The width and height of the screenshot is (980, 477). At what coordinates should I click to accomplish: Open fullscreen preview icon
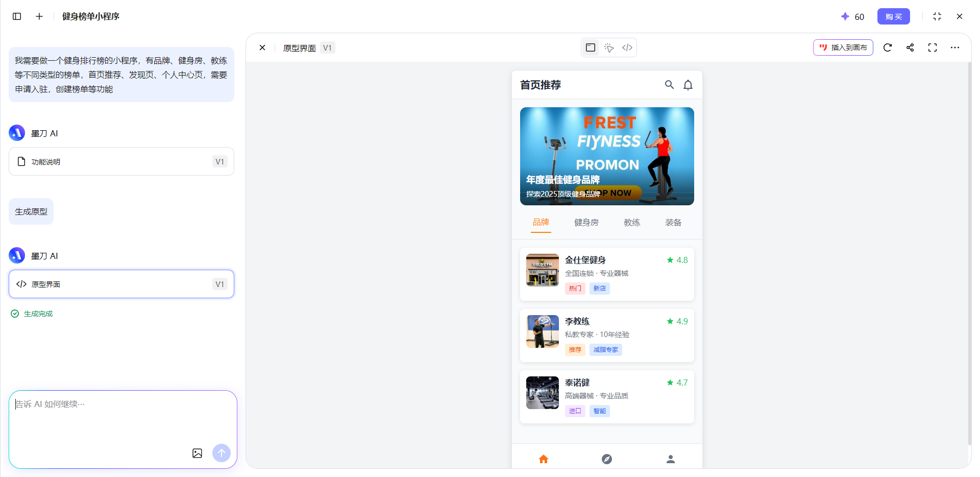(x=933, y=47)
